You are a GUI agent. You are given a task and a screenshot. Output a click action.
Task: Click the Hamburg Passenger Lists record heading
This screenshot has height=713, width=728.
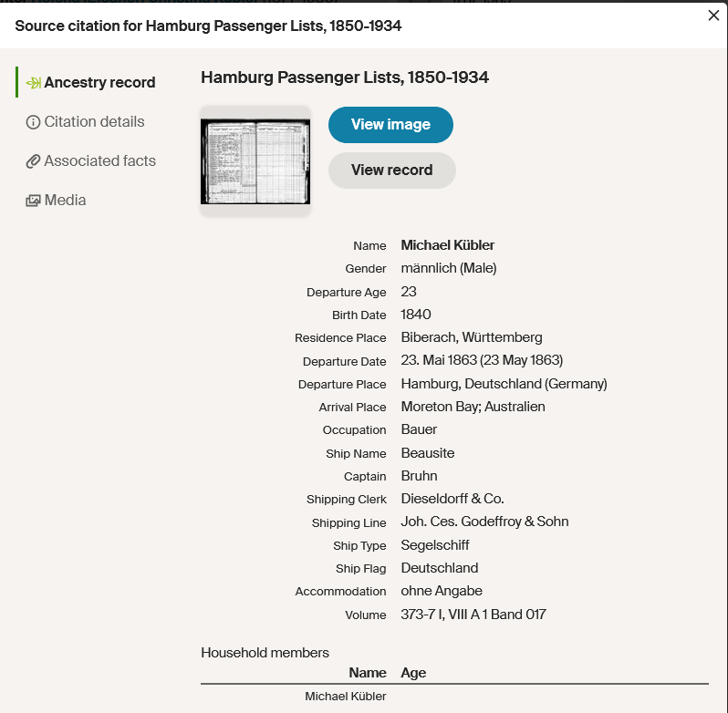[345, 77]
